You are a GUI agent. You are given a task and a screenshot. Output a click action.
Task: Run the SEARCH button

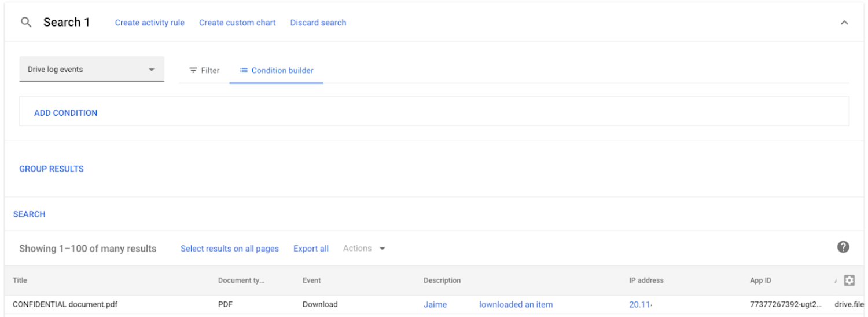pos(30,214)
